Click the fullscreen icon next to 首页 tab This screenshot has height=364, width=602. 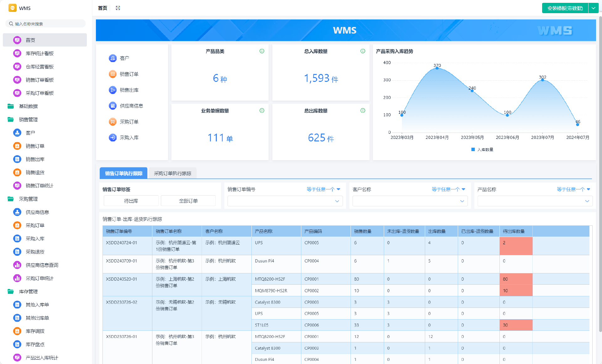(118, 8)
